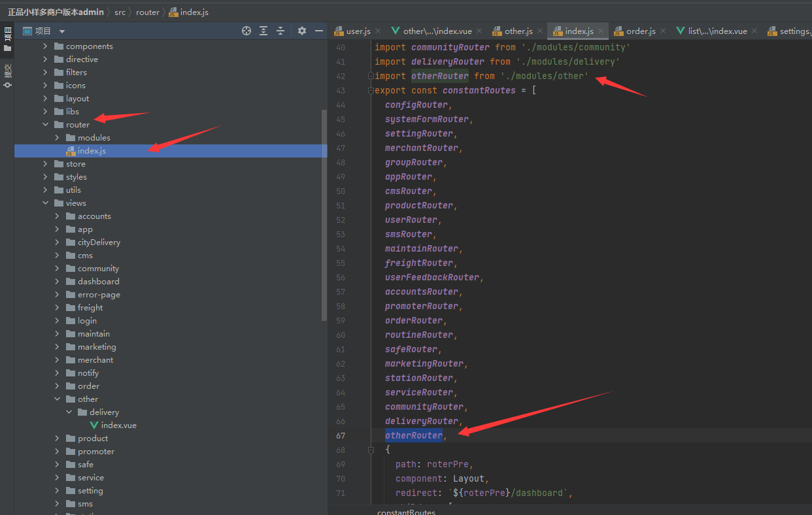Click './modules/other' path string on line 42

point(545,76)
